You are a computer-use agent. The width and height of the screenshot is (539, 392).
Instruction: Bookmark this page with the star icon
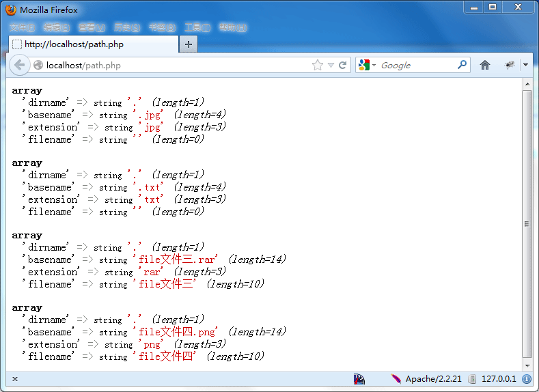pos(317,65)
